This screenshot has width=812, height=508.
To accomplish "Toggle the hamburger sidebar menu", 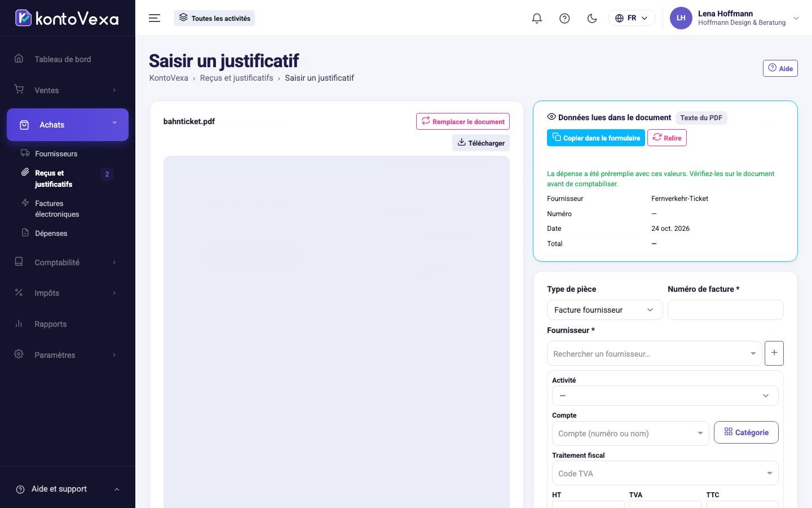I will click(155, 18).
